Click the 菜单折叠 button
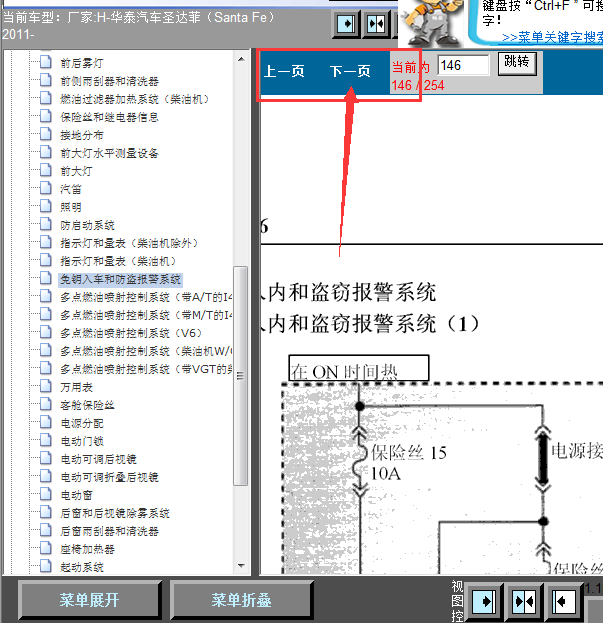Screen dimensions: 603x623 [242, 600]
